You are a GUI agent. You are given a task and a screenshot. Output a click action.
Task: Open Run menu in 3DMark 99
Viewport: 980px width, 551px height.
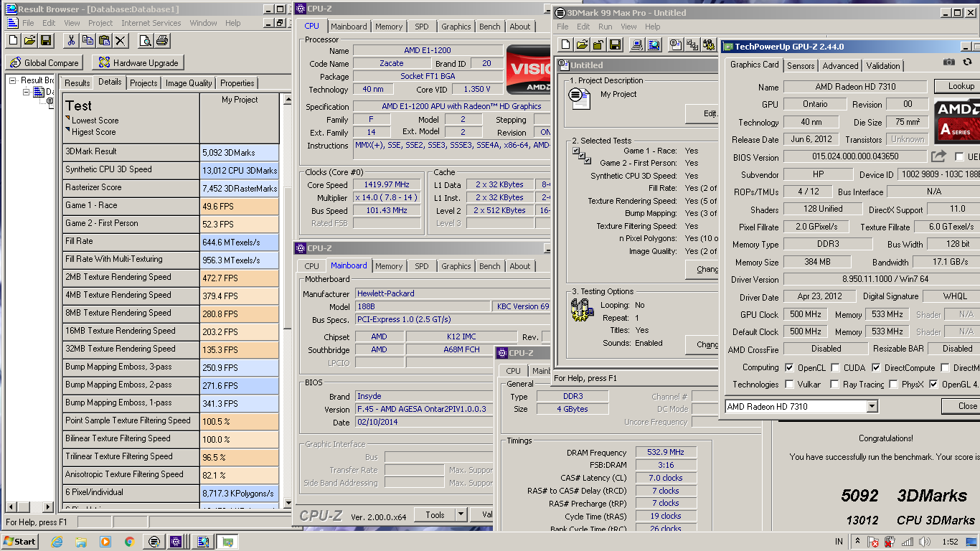606,27
